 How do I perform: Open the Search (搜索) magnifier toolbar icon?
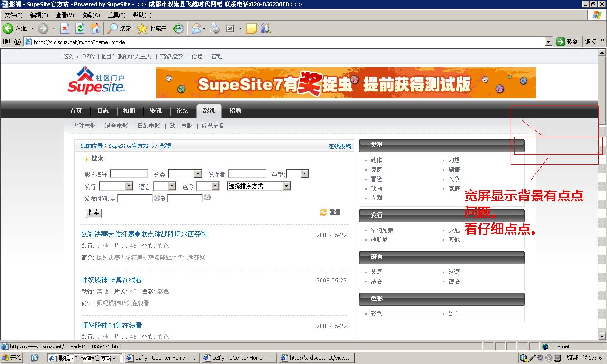[112, 28]
